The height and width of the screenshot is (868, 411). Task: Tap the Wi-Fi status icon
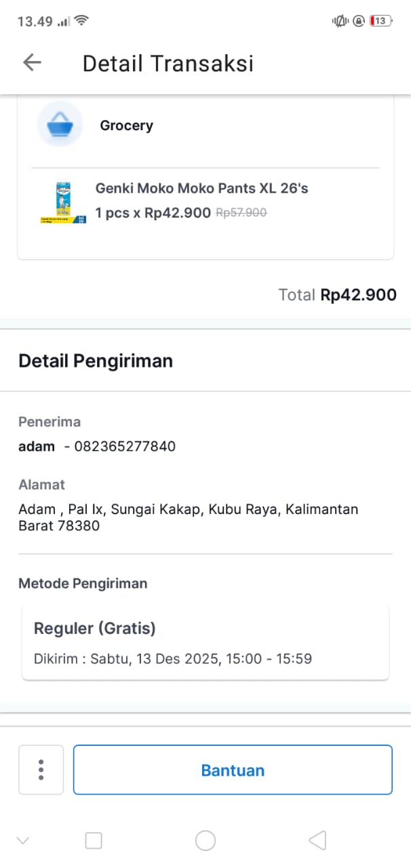(81, 21)
